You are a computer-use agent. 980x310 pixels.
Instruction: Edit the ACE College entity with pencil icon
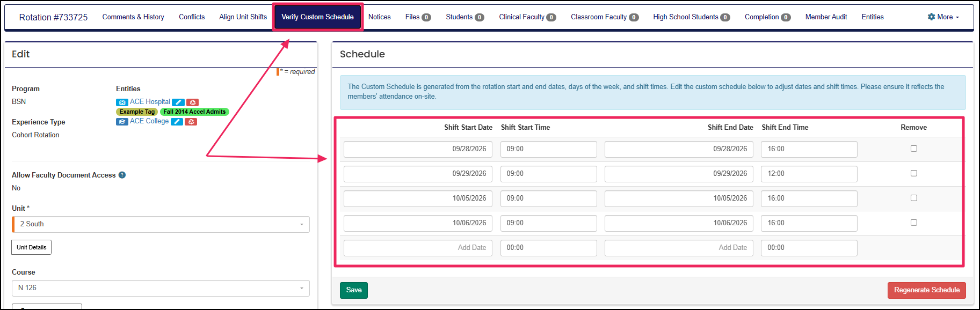pyautogui.click(x=177, y=122)
